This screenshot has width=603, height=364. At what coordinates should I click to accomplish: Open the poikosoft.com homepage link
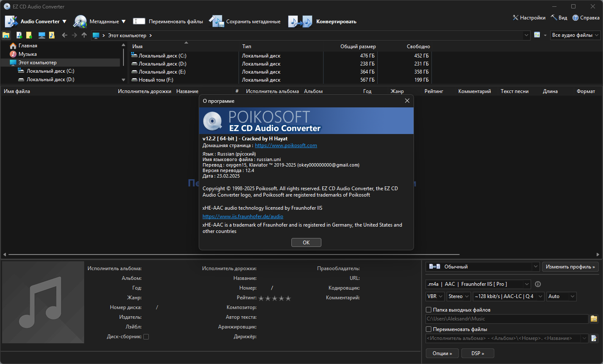(286, 145)
